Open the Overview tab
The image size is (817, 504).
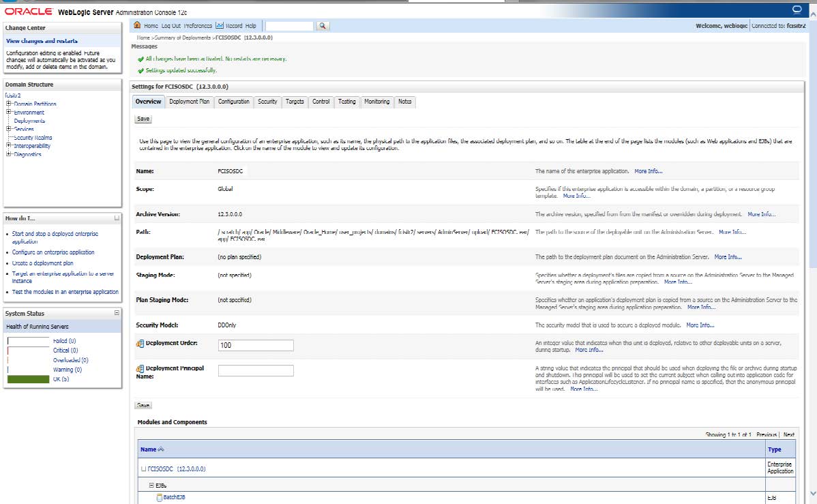point(148,102)
